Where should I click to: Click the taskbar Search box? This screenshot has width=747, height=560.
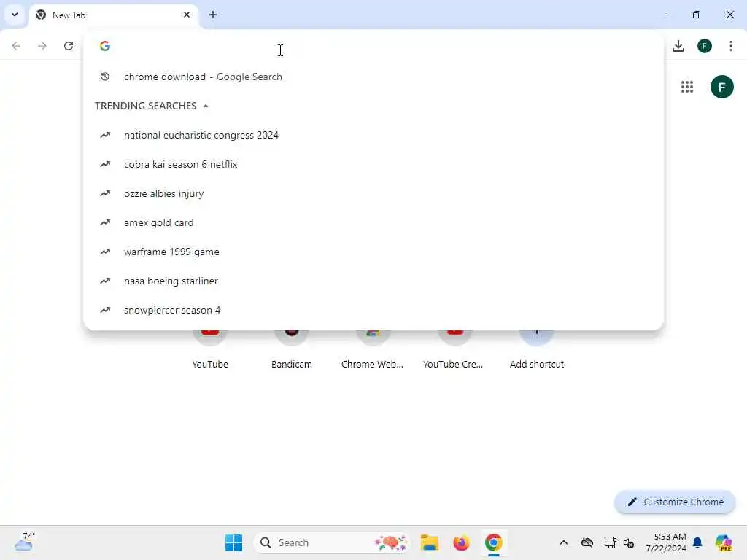pos(332,542)
